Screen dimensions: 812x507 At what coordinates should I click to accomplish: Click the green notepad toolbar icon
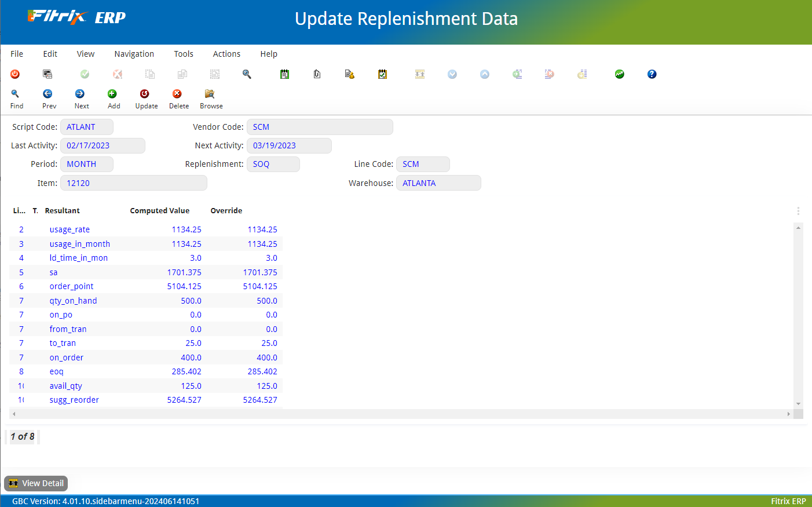click(x=284, y=74)
